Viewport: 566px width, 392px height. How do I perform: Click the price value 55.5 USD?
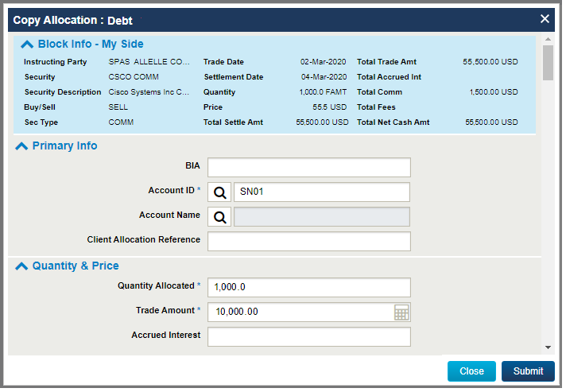329,107
